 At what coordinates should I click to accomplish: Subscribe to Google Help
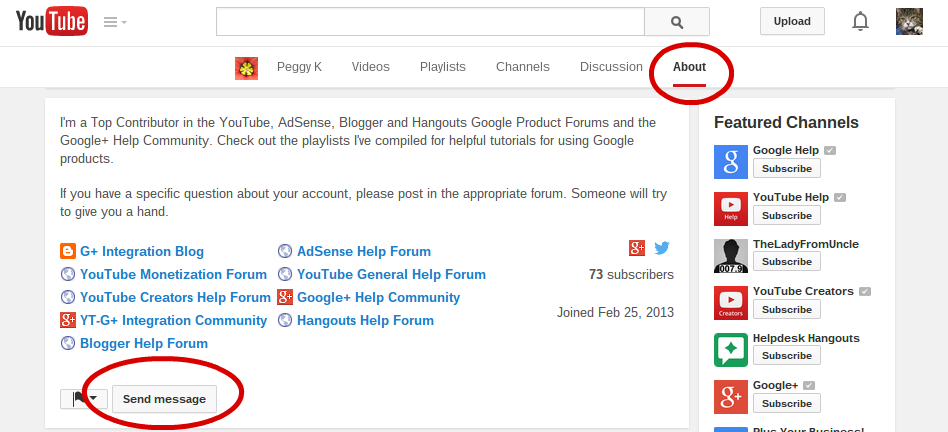point(787,169)
